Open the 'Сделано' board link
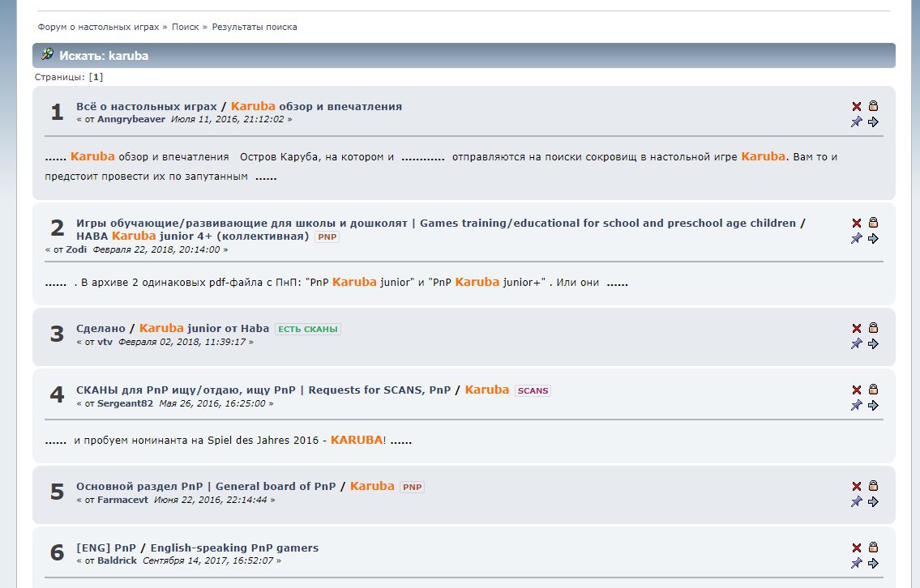The height and width of the screenshot is (588, 920). click(101, 329)
